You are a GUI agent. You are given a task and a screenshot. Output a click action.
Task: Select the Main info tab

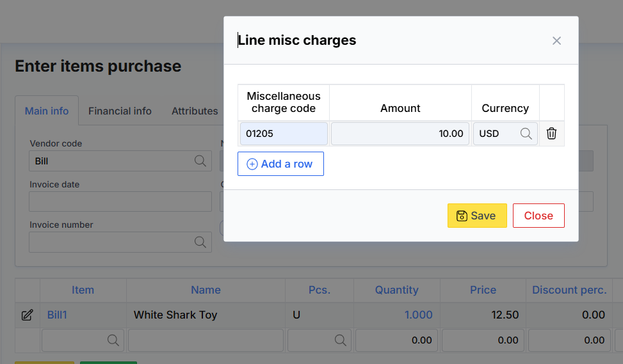coord(47,111)
